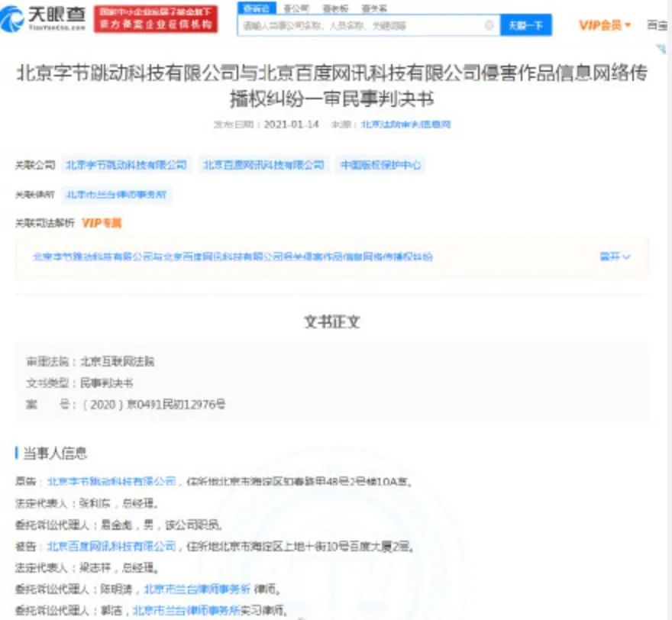The height and width of the screenshot is (620, 672).
Task: Switch to the 查老板 search tab
Action: pyautogui.click(x=334, y=8)
